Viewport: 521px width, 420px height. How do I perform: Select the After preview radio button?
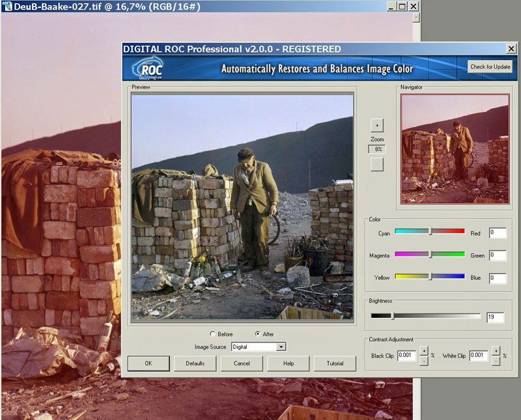coord(257,334)
